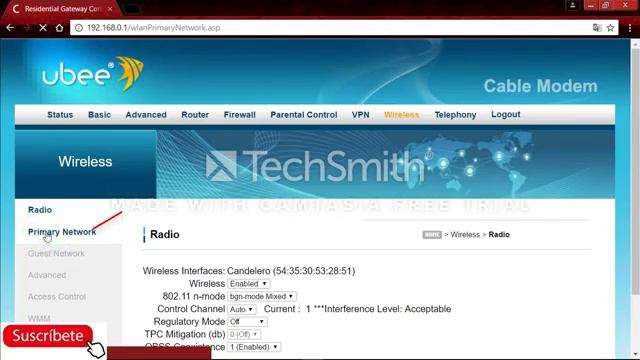The image size is (640, 360).
Task: Expand the 802.11 n-mode dropdown
Action: pos(262,296)
